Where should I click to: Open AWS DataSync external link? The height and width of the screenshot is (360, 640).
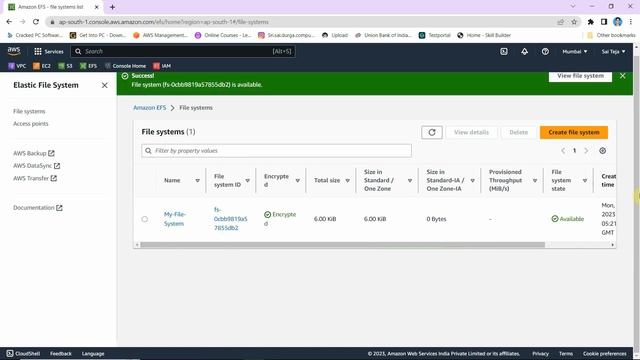(x=36, y=166)
